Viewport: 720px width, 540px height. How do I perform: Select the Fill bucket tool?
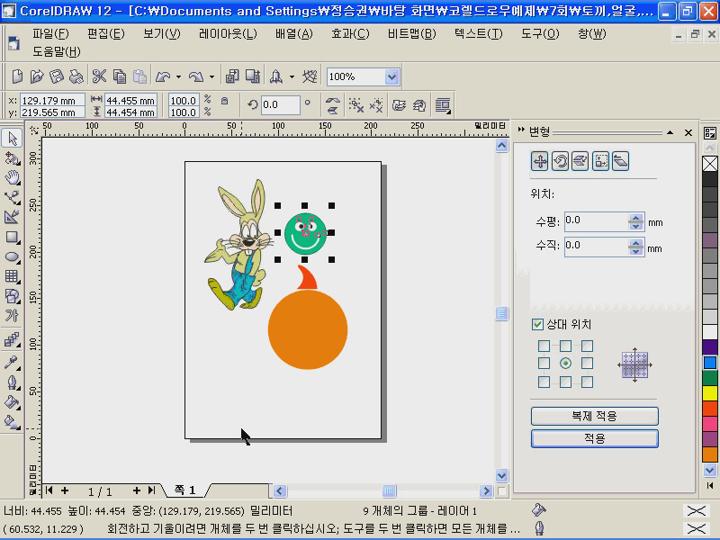tap(12, 402)
